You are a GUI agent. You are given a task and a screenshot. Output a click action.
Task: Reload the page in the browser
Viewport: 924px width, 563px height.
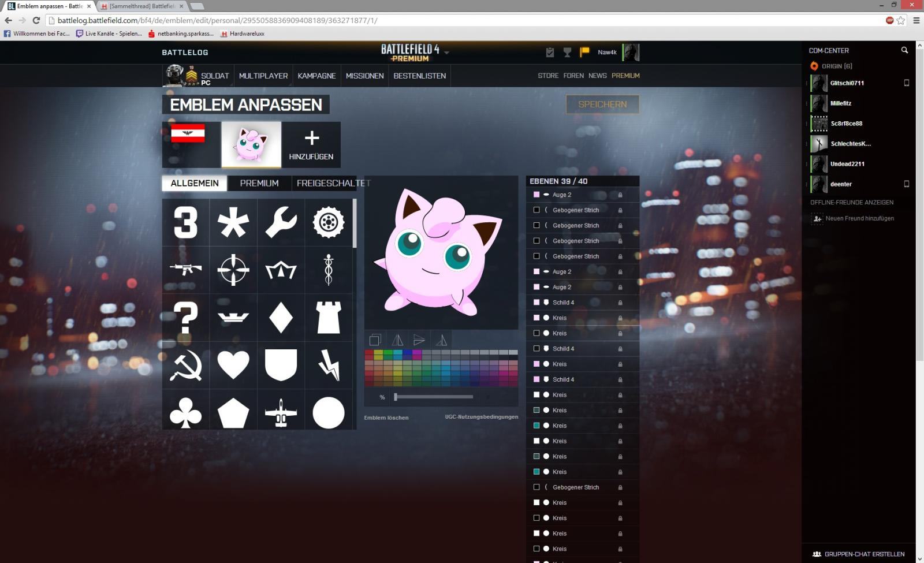click(x=36, y=20)
